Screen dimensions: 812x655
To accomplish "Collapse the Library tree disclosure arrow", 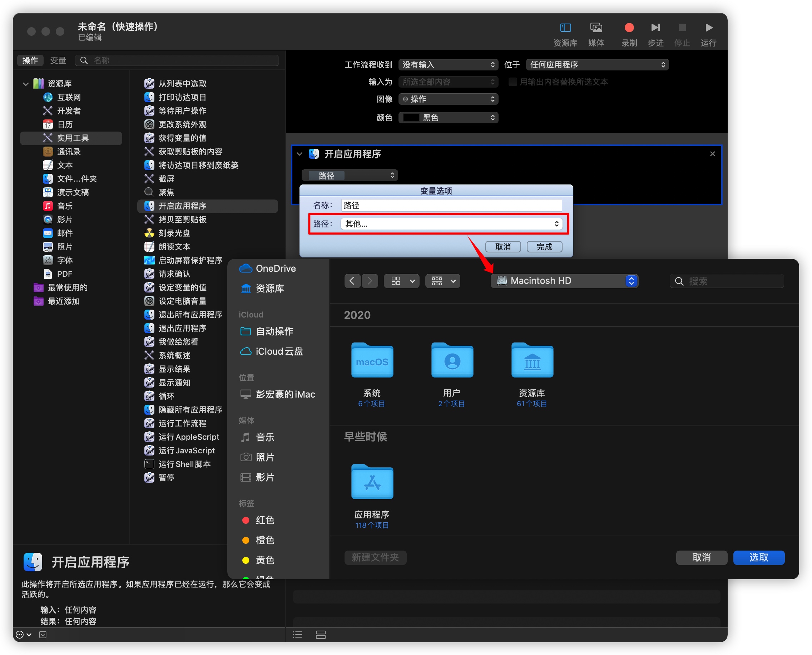I will click(x=26, y=84).
